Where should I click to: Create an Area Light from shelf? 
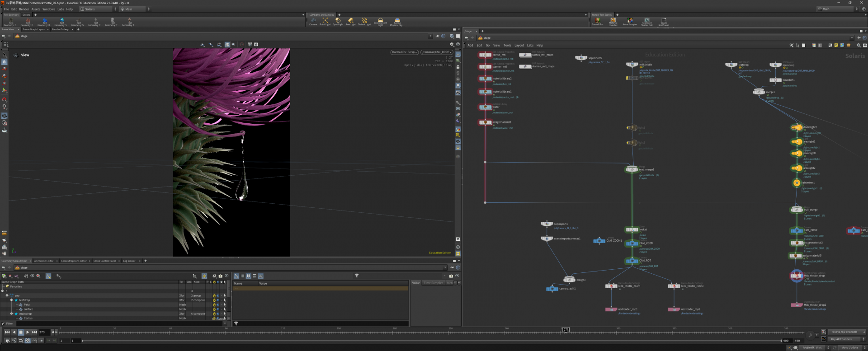pos(350,21)
